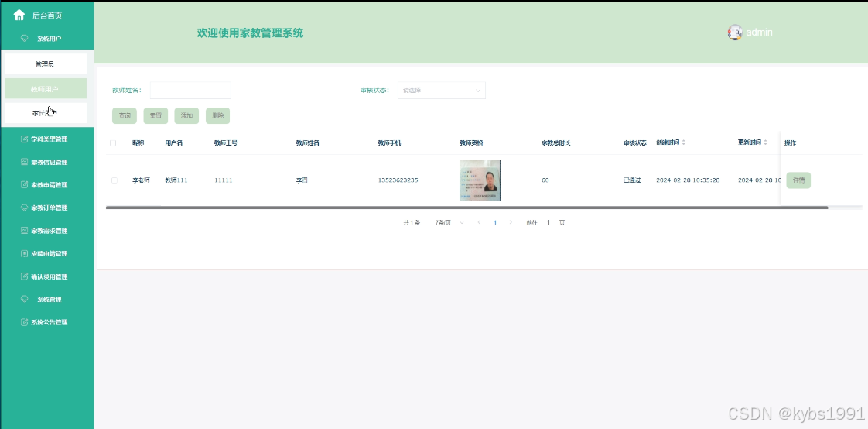Click the 家教总时长 column header

[555, 143]
